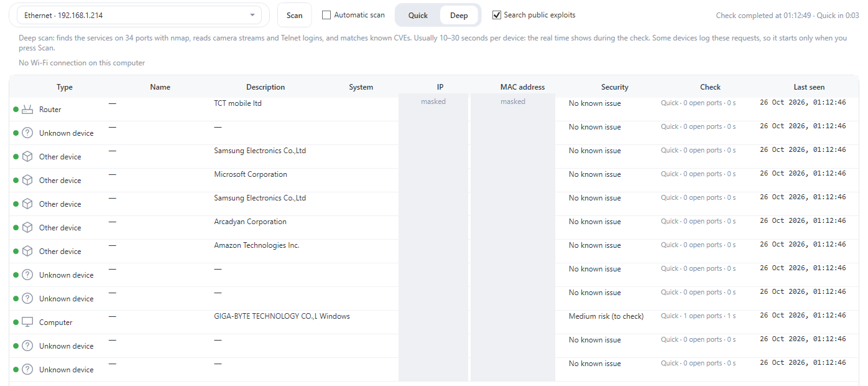Uncheck Search public exploits
Image resolution: width=868 pixels, height=386 pixels.
point(497,15)
